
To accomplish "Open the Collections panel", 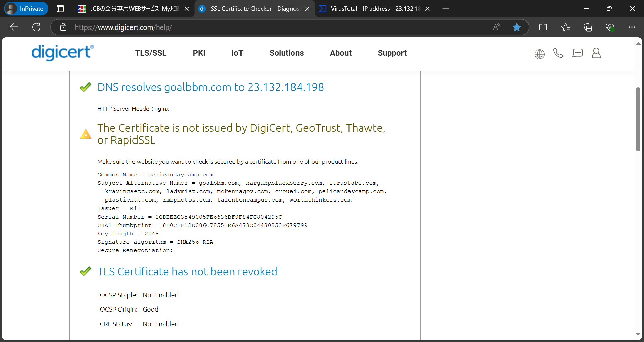I will pyautogui.click(x=588, y=27).
